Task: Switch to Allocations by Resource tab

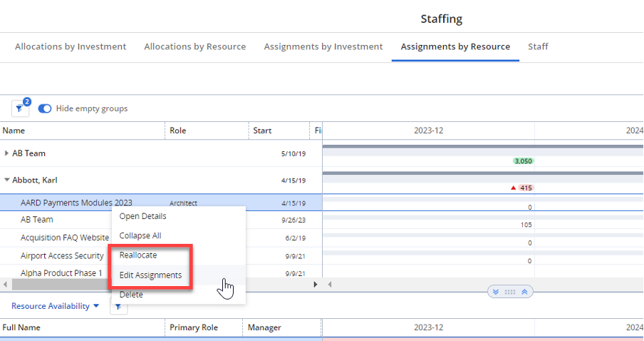Action: point(195,46)
